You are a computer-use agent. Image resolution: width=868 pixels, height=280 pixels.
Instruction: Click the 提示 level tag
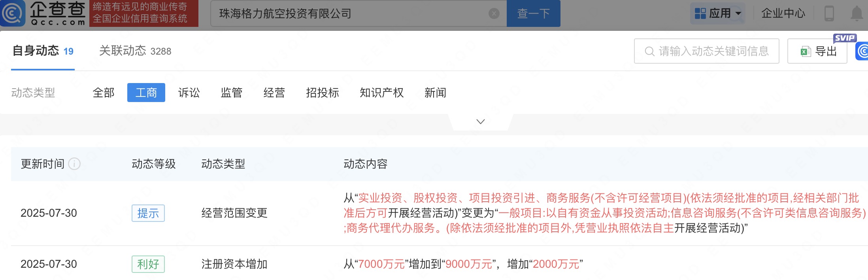[148, 213]
